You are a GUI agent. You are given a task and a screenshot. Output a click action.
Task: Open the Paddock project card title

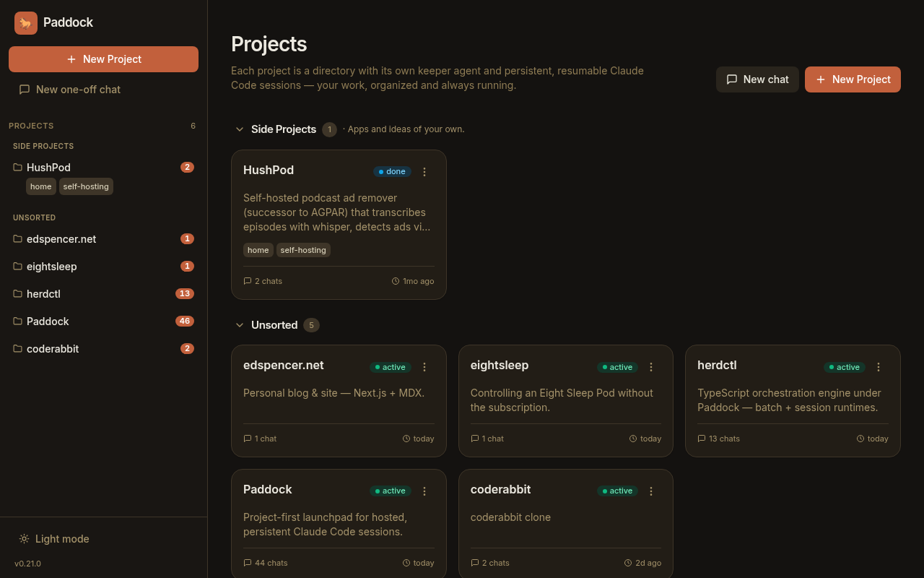pyautogui.click(x=268, y=490)
